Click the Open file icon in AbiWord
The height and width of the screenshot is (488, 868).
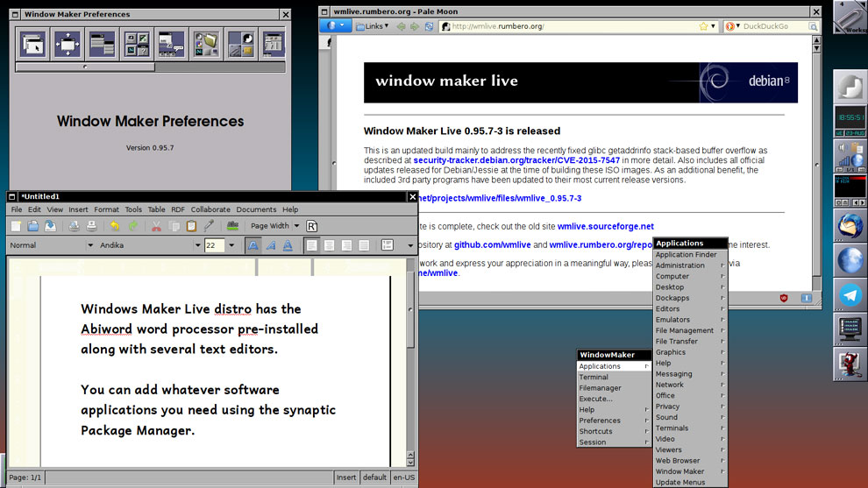[33, 226]
